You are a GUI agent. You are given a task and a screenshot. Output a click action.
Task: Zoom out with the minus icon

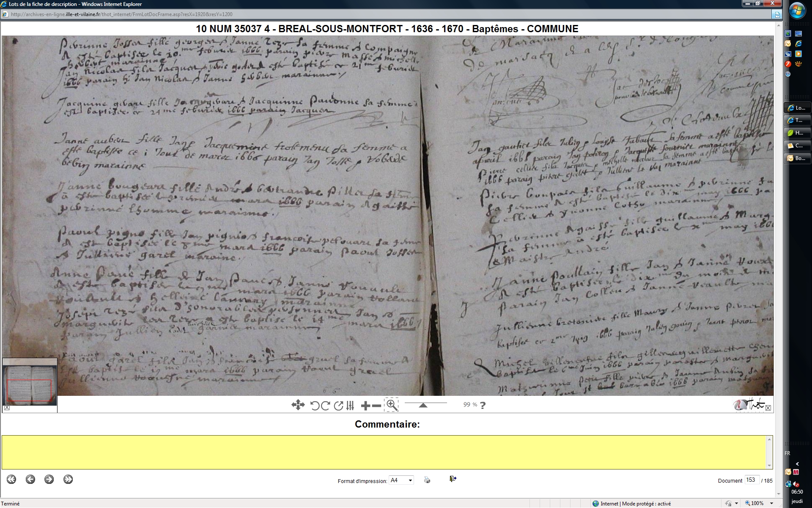[x=376, y=406]
